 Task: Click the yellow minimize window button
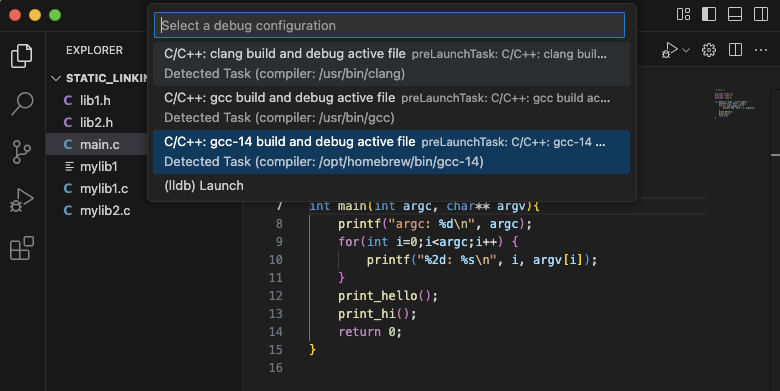(35, 15)
